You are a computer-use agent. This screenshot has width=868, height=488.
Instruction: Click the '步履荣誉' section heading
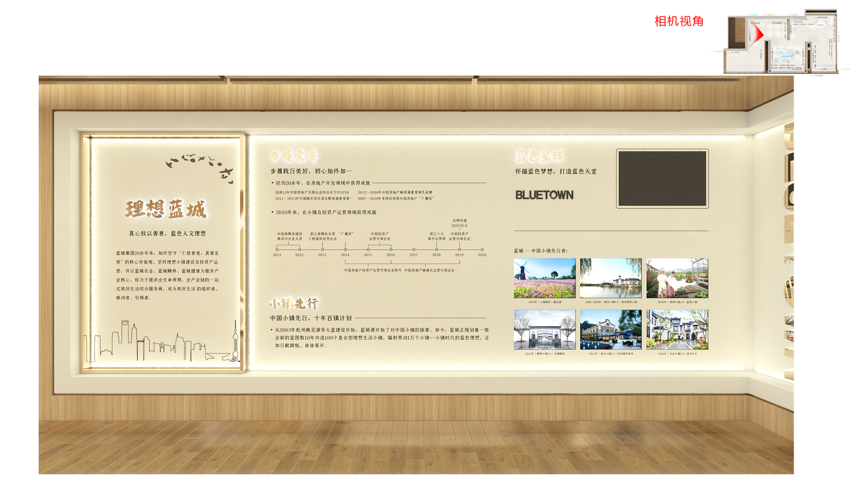(x=294, y=156)
